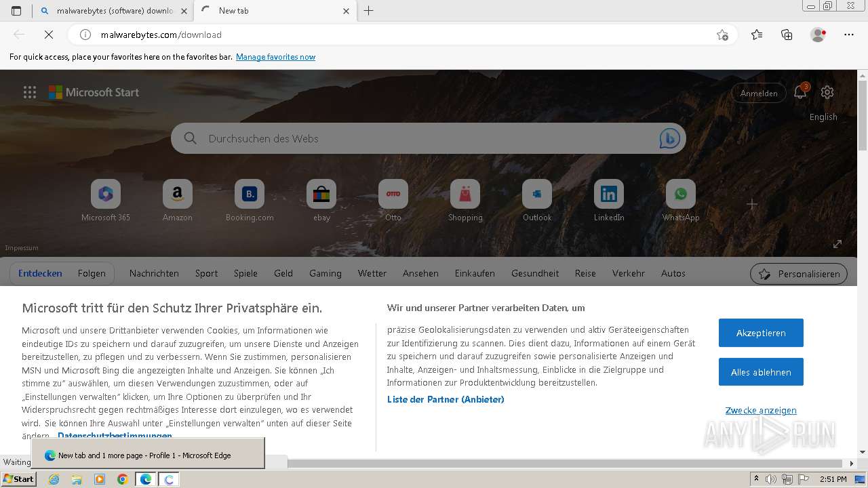Open the notifications bell
Image resolution: width=868 pixels, height=488 pixels.
pyautogui.click(x=800, y=93)
